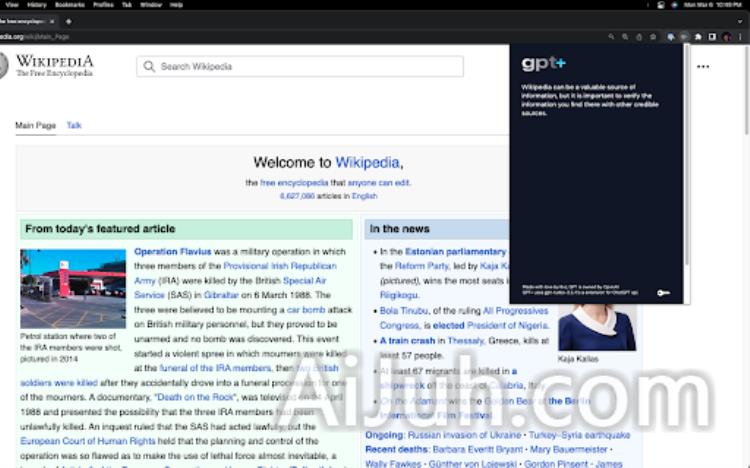Switch to the Talk tab
This screenshot has height=468, width=750.
pos(74,125)
